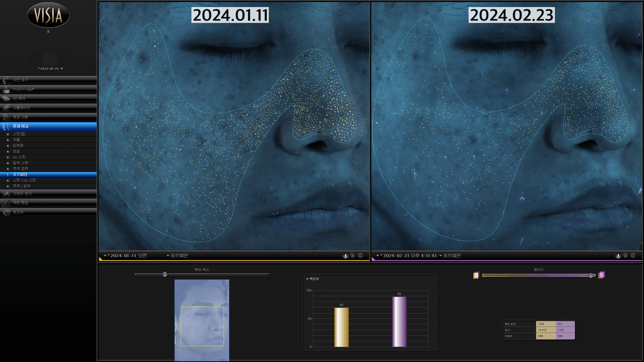This screenshot has height=362, width=644.
Task: Select the UV 스팟 option
Action: [48, 157]
